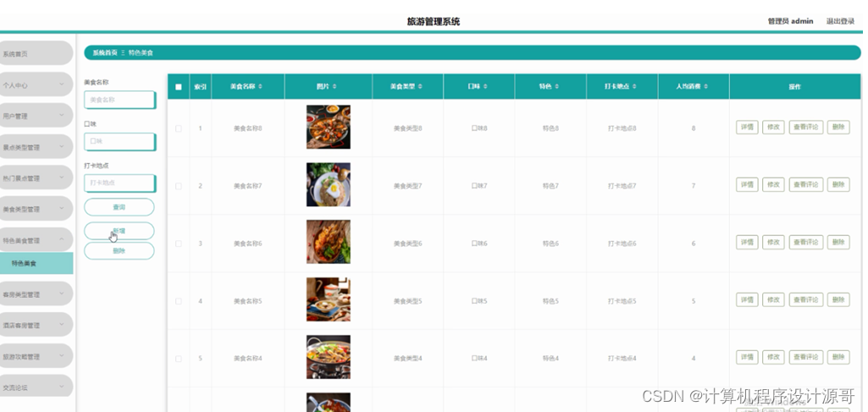
Task: Collapse 特色美食管理 sidebar menu
Action: pyautogui.click(x=35, y=240)
